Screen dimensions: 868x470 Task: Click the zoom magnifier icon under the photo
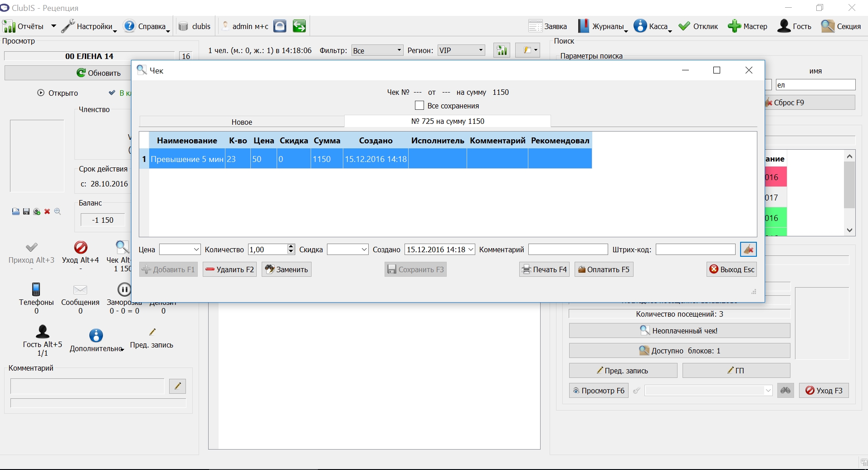tap(58, 211)
